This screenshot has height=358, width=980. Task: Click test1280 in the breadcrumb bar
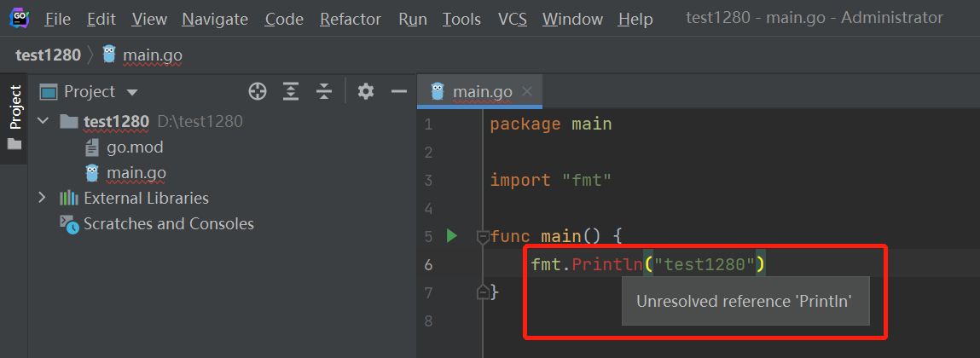[48, 55]
